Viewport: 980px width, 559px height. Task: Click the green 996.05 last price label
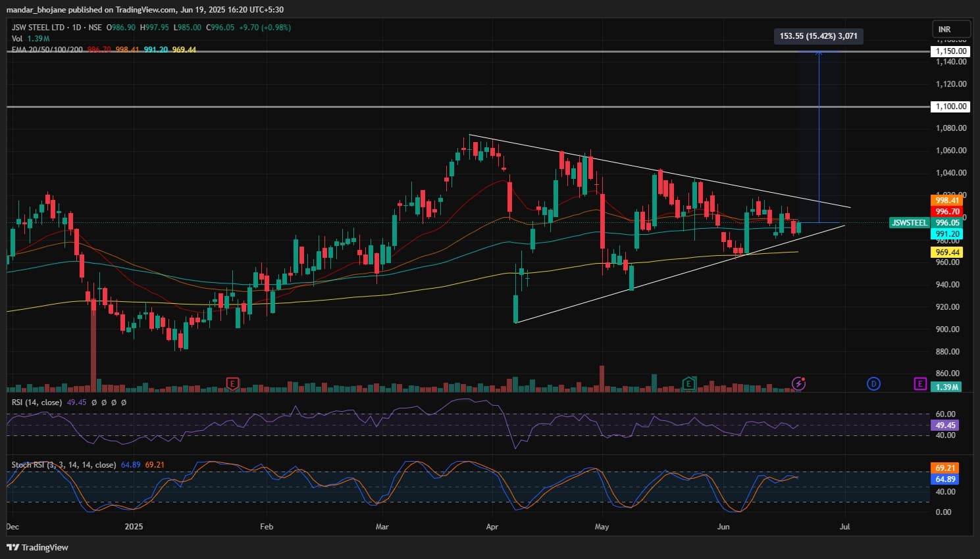pos(947,223)
